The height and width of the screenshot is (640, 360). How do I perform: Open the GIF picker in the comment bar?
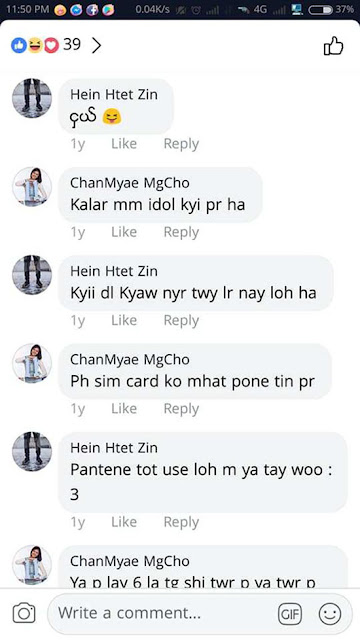pos(290,613)
